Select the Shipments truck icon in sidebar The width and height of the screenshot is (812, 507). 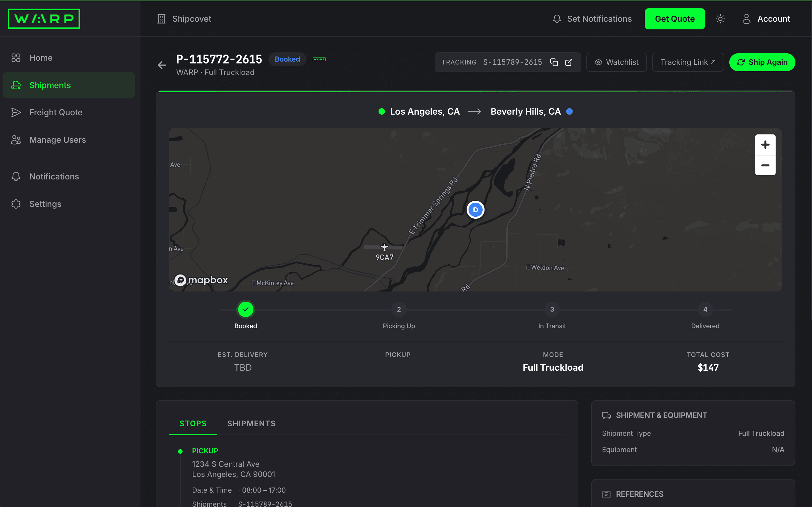coord(16,85)
